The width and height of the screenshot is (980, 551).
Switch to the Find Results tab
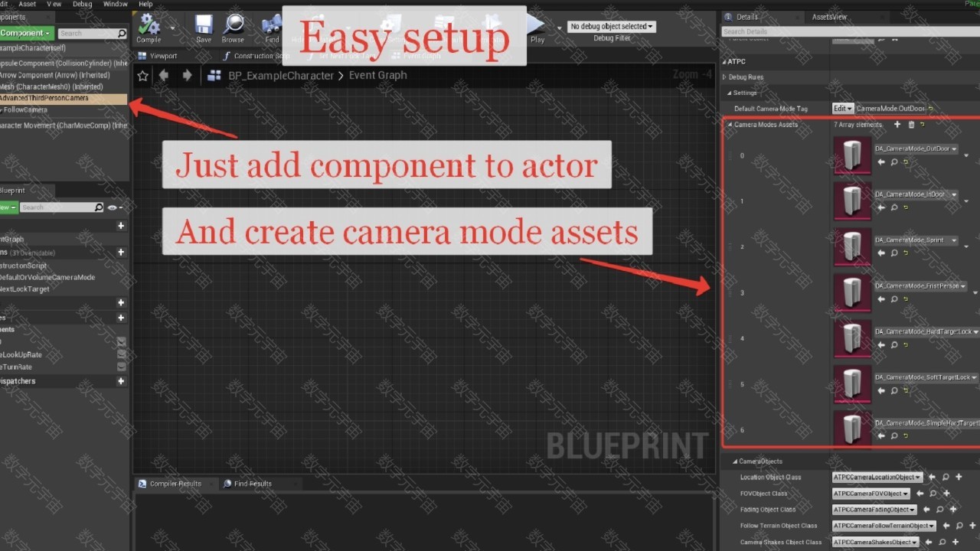(247, 484)
